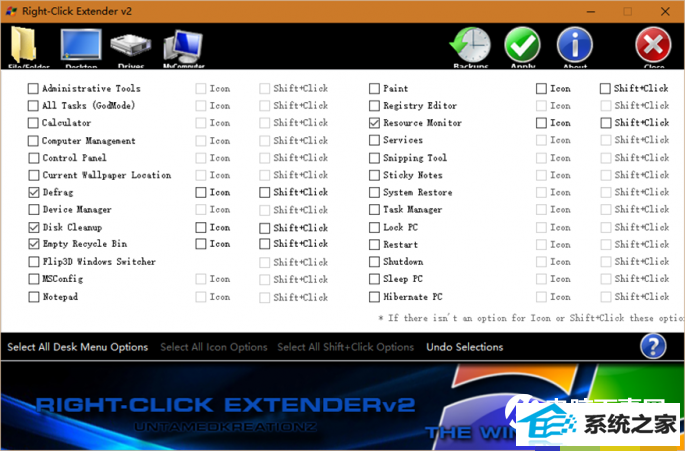The width and height of the screenshot is (685, 451).
Task: Enable the Restart checkbox
Action: coord(374,245)
